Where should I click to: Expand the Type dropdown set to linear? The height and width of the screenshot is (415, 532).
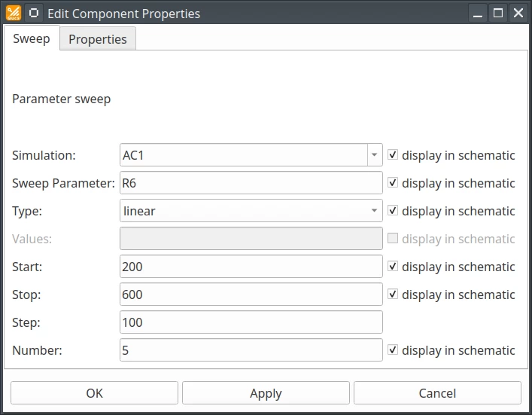251,211
